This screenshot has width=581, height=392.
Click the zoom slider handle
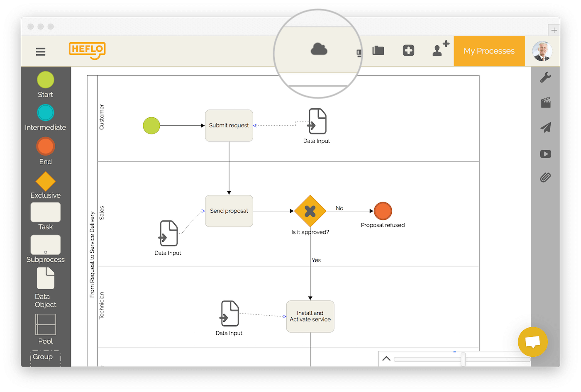463,359
